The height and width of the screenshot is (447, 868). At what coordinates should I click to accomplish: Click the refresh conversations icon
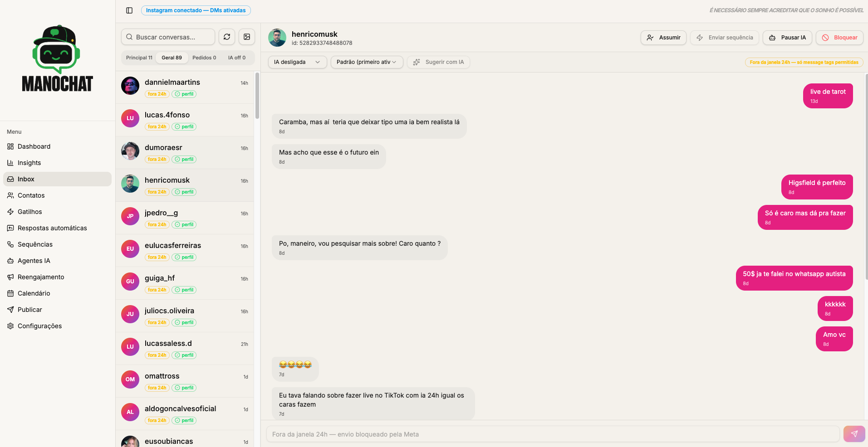[x=227, y=37]
